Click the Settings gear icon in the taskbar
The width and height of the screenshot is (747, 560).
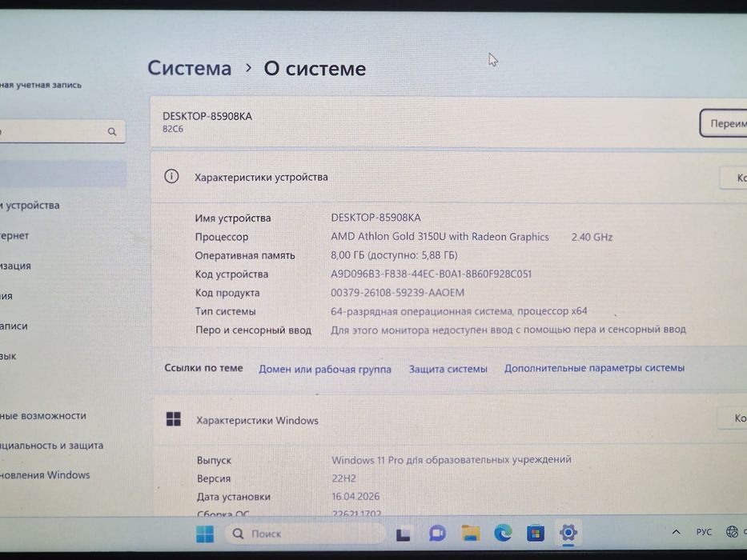click(x=568, y=532)
